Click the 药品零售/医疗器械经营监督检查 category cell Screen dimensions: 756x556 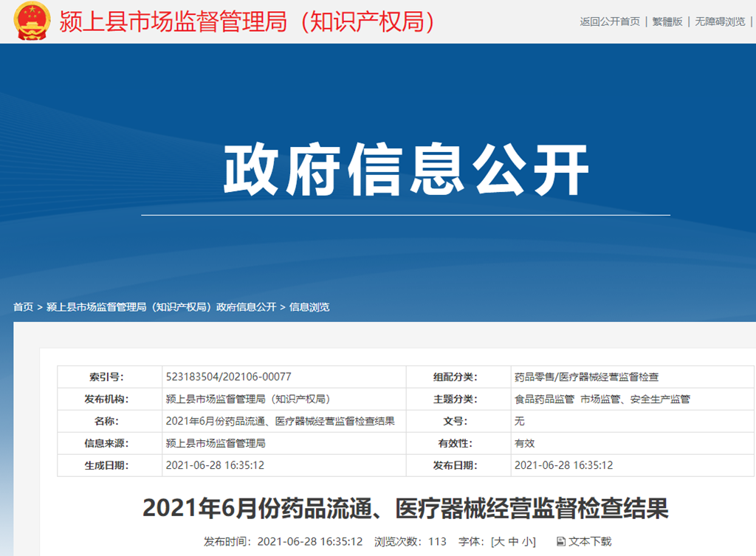click(x=586, y=377)
